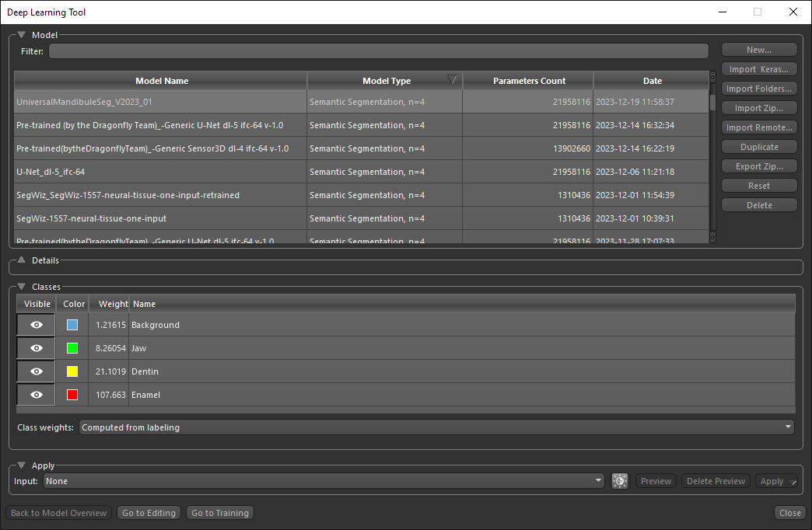
Task: Click the Model Type column filter icon
Action: tap(452, 80)
